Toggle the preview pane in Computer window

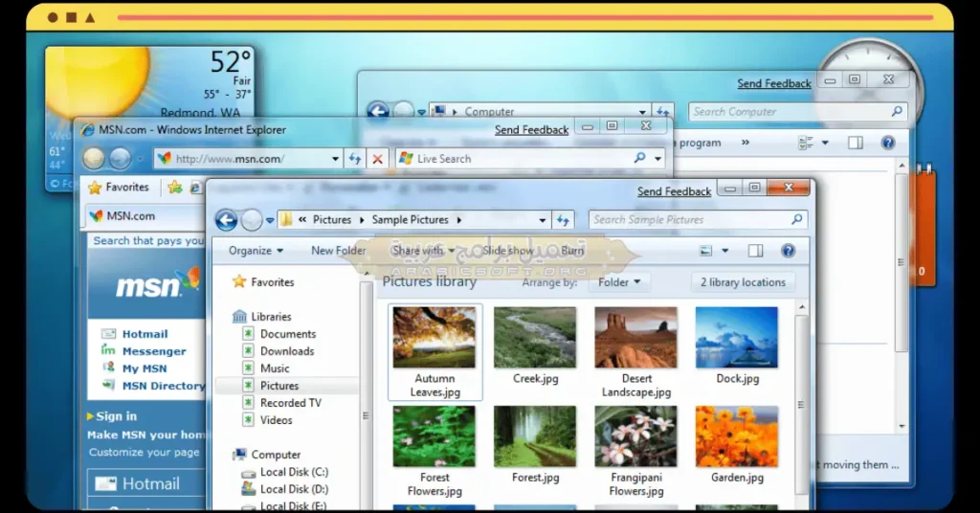coord(855,143)
